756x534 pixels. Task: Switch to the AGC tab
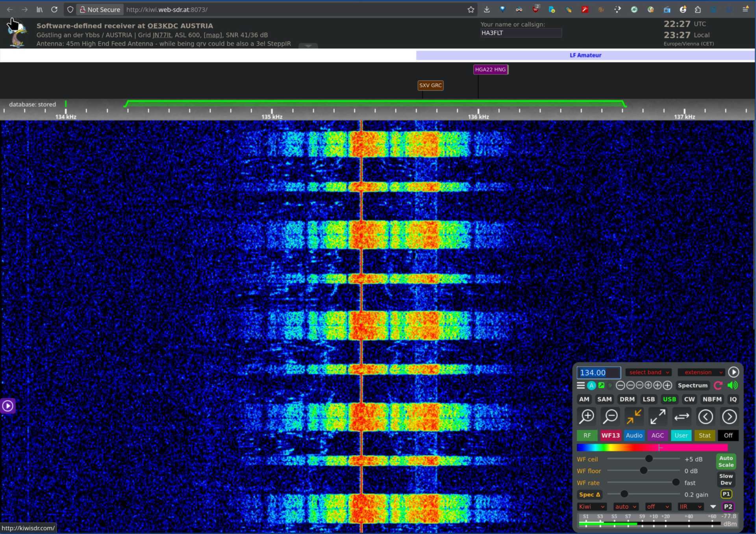coord(657,435)
